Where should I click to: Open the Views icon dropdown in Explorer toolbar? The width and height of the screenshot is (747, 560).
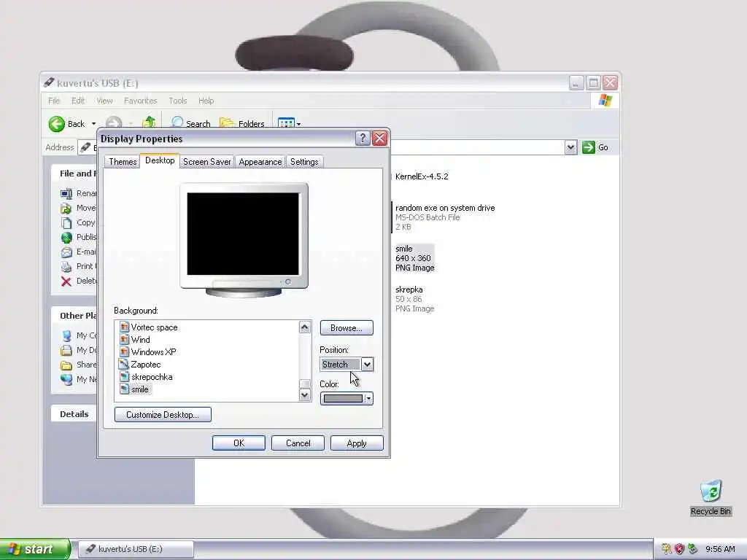point(289,123)
